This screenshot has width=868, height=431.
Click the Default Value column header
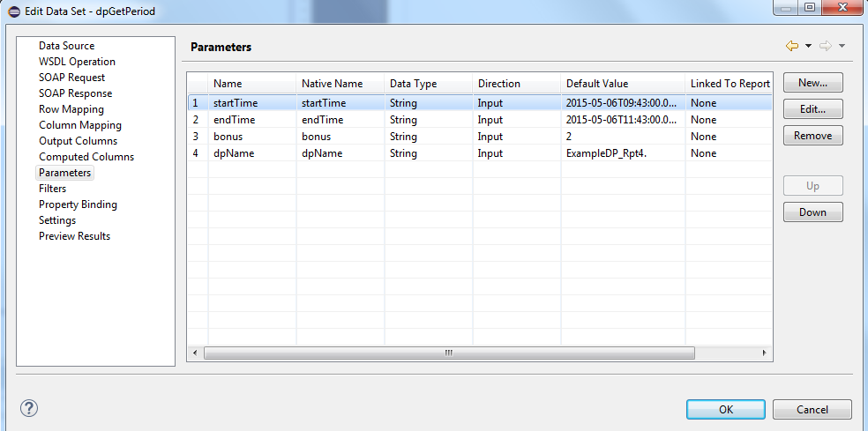(x=597, y=84)
